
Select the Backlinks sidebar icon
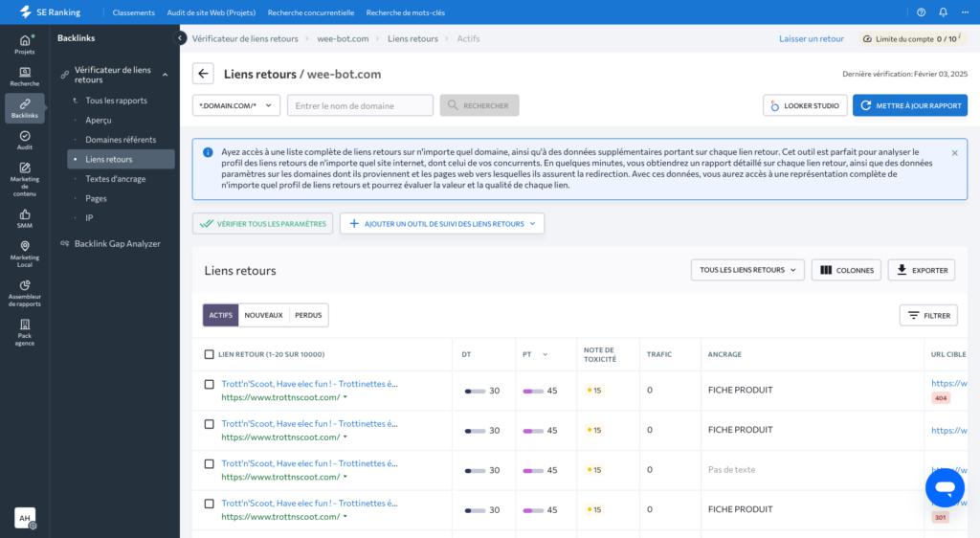(24, 108)
